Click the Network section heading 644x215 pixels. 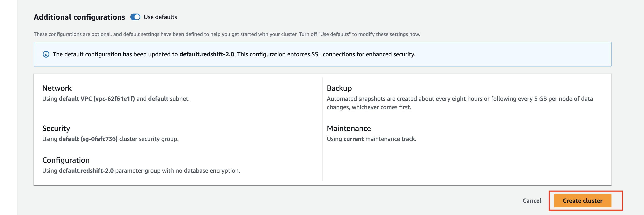(57, 88)
